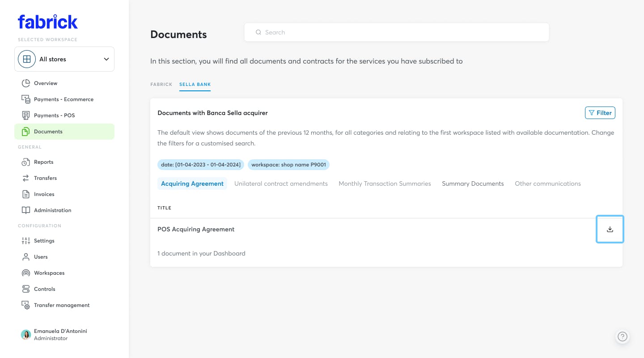644x358 pixels.
Task: Click the Emanuela D'Antonini user name
Action: [60, 331]
